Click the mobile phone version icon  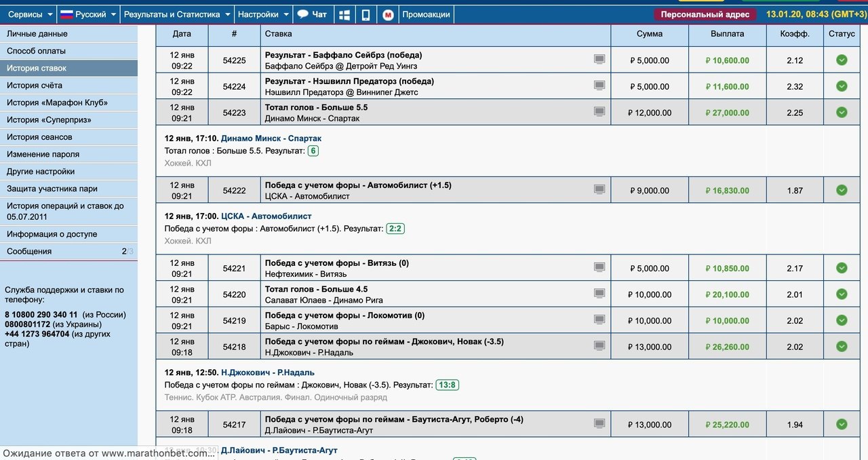pyautogui.click(x=366, y=14)
